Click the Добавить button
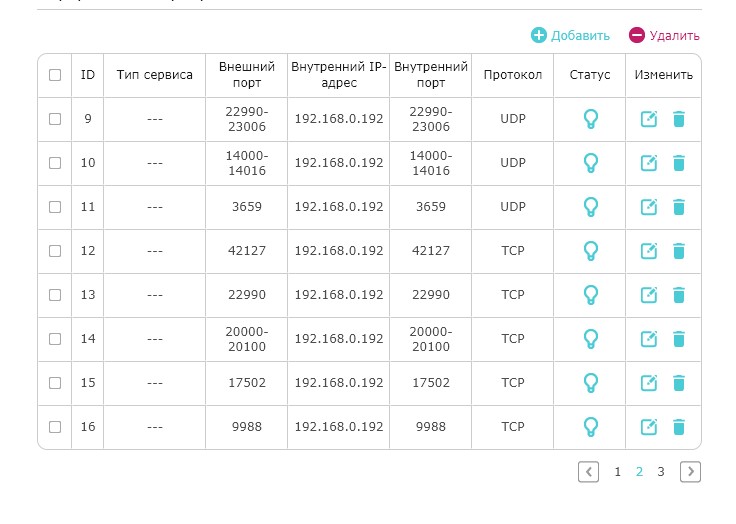Viewport: 736px width, 524px height. [570, 35]
